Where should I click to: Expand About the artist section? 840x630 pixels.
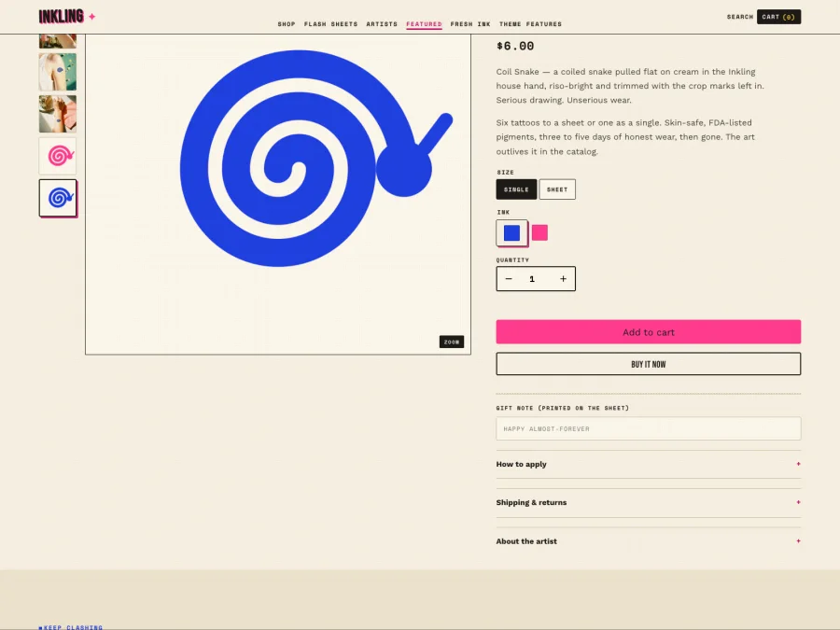(x=649, y=541)
